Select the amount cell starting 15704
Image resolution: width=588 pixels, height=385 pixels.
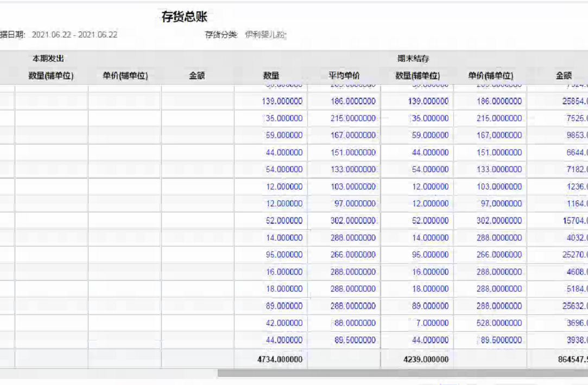pyautogui.click(x=575, y=221)
